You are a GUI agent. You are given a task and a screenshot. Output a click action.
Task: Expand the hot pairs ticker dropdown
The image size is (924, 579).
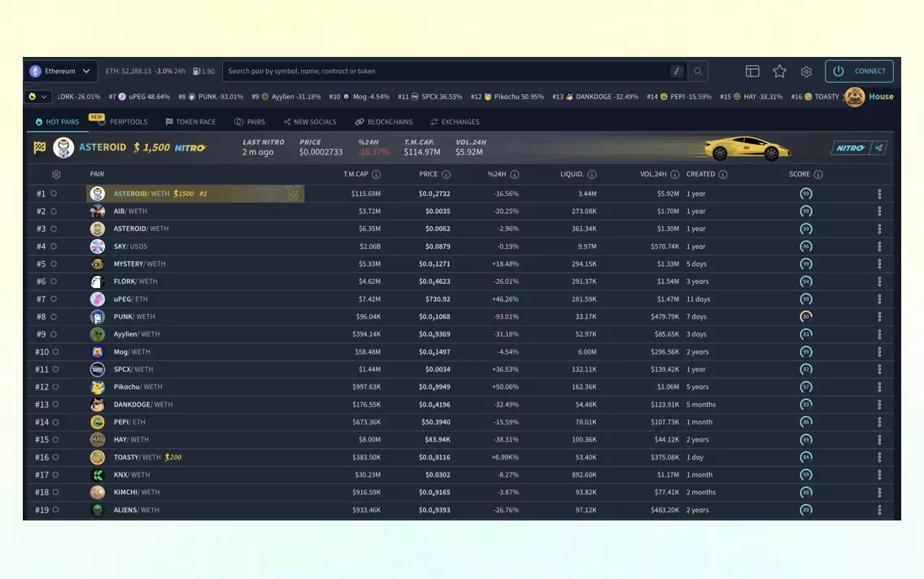(37, 97)
